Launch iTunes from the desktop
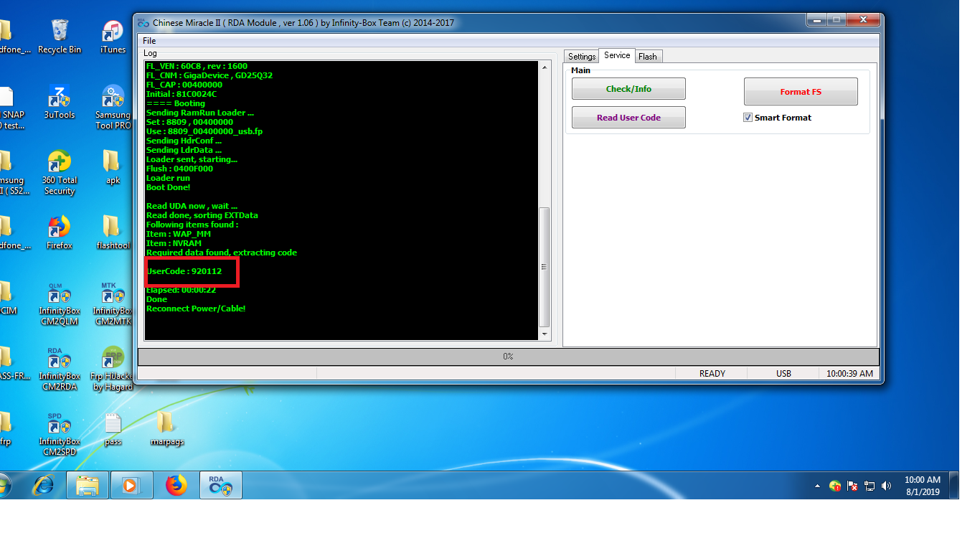 coord(113,37)
